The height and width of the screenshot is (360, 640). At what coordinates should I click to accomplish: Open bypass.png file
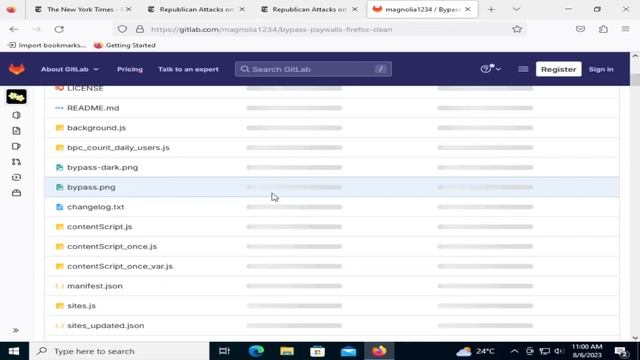pyautogui.click(x=91, y=187)
